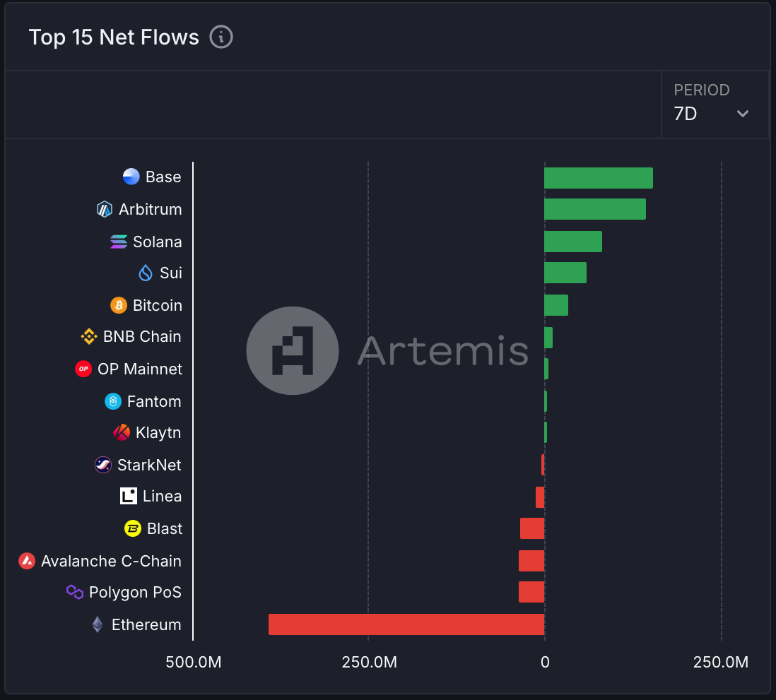The height and width of the screenshot is (700, 776).
Task: Click the StarkNet label text
Action: coord(149,465)
